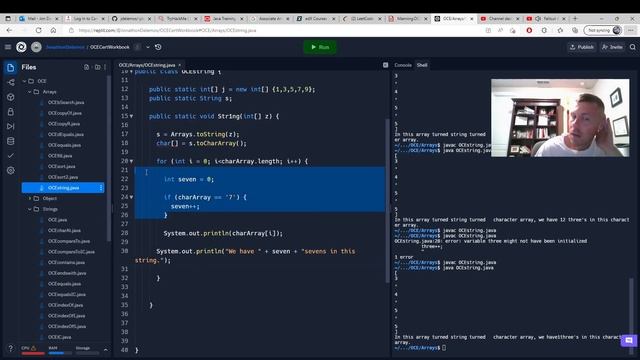Image resolution: width=640 pixels, height=360 pixels.
Task: Open the Files panel icon in sidebar
Action: pos(11,67)
